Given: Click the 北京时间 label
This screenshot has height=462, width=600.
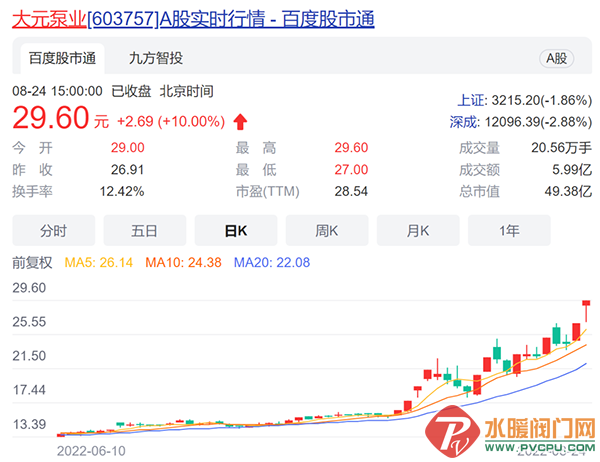Looking at the screenshot, I should click(x=186, y=91).
